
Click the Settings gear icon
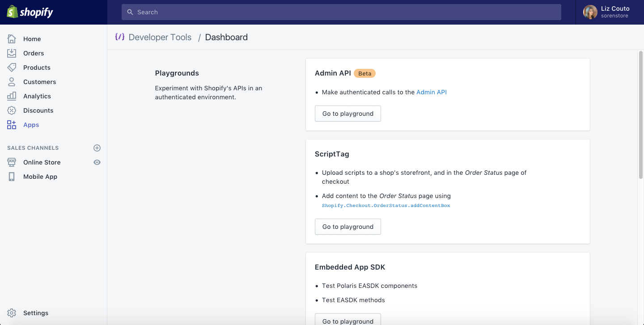coord(12,313)
